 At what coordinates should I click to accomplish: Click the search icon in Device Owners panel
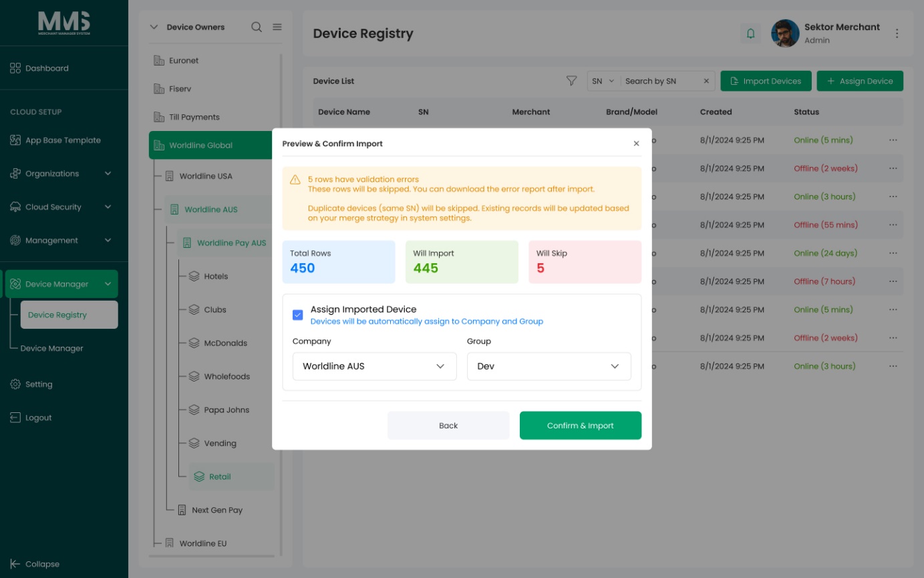(257, 27)
